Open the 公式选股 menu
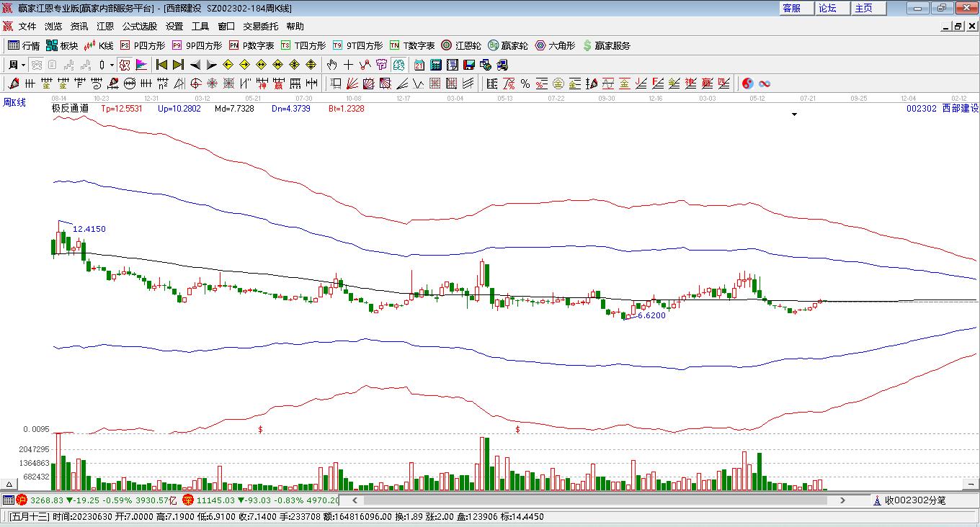The height and width of the screenshot is (527, 980). point(139,27)
